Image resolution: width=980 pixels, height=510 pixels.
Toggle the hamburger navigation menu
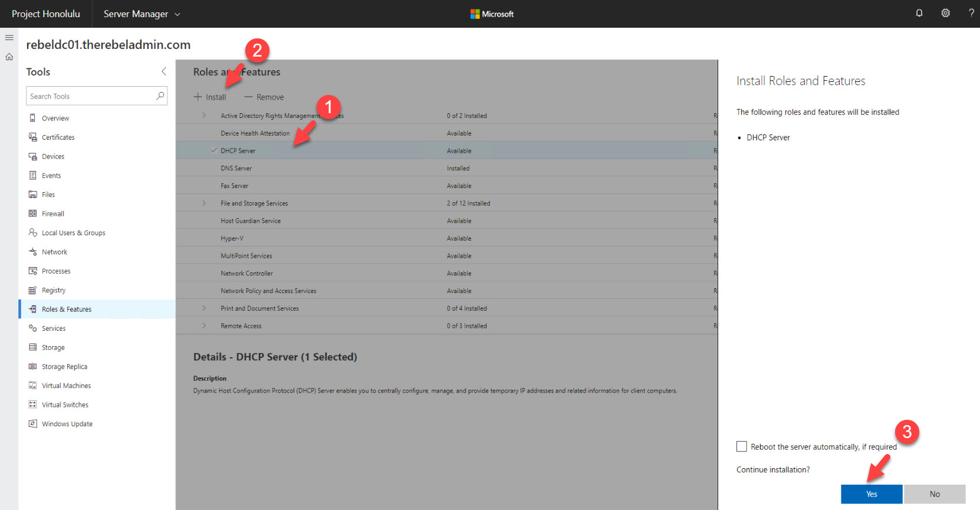click(x=9, y=37)
